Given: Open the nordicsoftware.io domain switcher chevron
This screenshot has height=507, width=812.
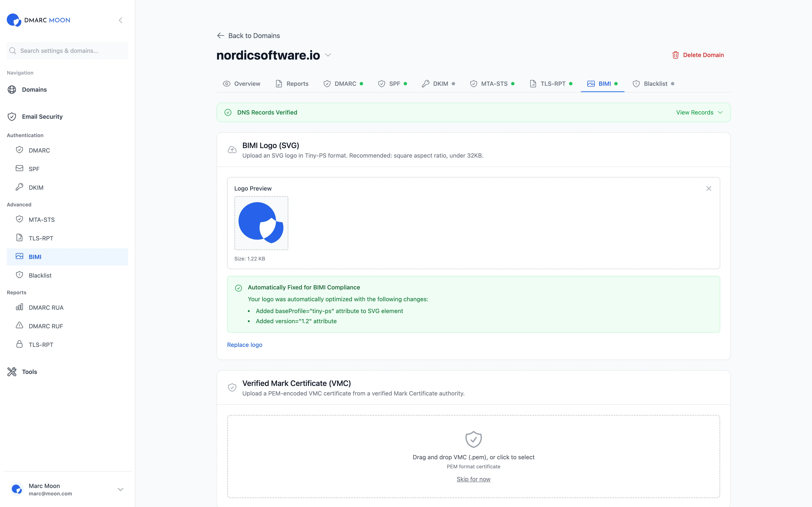Looking at the screenshot, I should [x=328, y=55].
